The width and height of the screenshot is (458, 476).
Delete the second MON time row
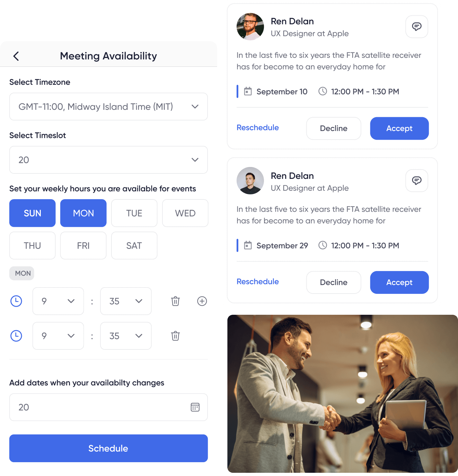175,336
